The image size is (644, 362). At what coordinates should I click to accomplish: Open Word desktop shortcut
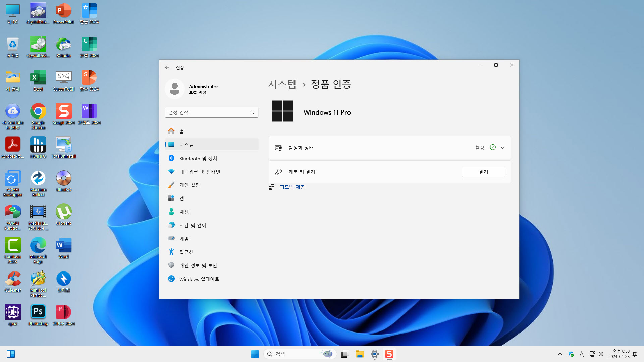click(63, 248)
